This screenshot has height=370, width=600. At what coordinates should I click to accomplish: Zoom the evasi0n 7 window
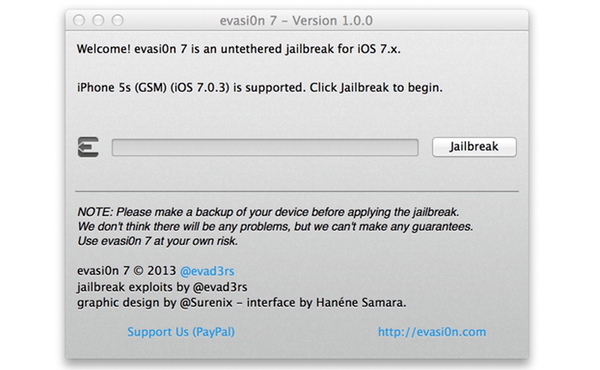[x=117, y=20]
